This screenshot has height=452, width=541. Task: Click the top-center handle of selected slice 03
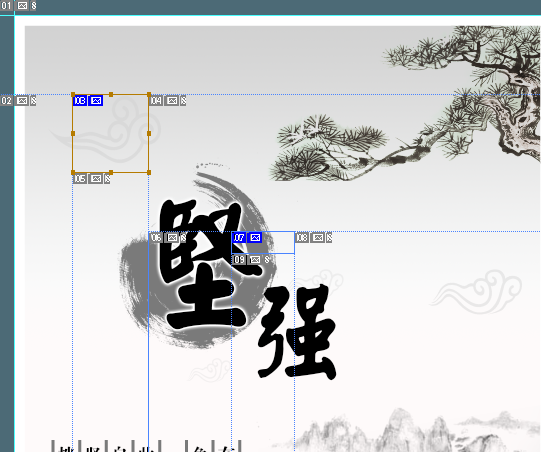coord(111,94)
